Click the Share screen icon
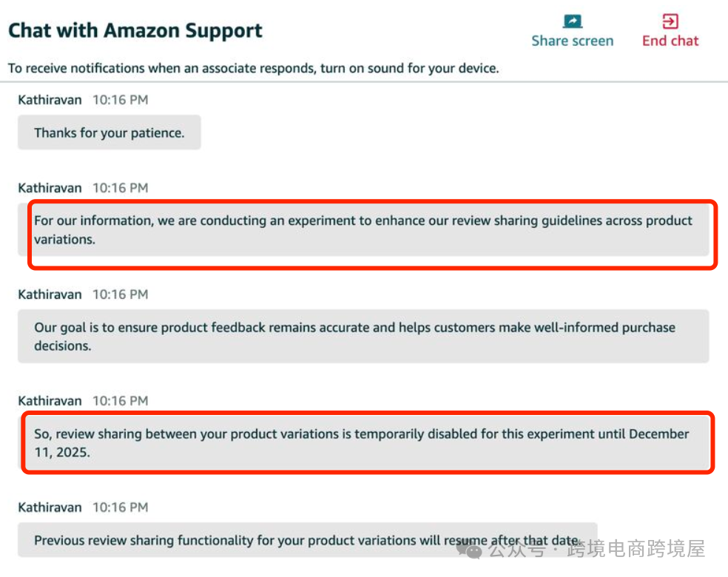 [x=572, y=21]
